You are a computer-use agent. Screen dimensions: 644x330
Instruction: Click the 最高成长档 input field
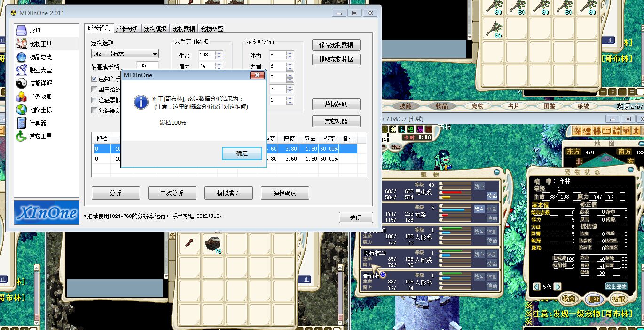147,66
